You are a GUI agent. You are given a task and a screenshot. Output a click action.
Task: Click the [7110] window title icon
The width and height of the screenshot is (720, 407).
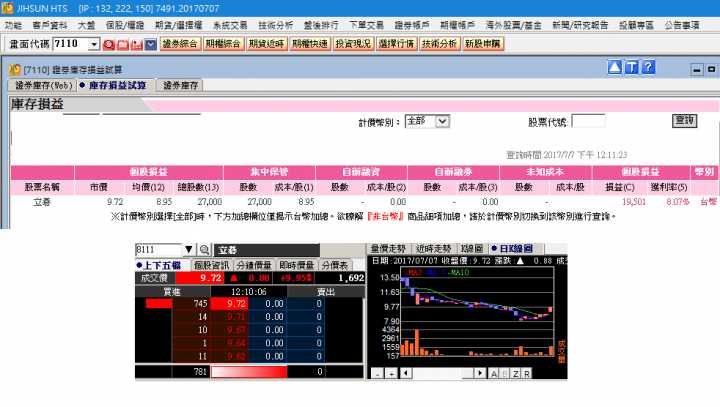point(15,69)
